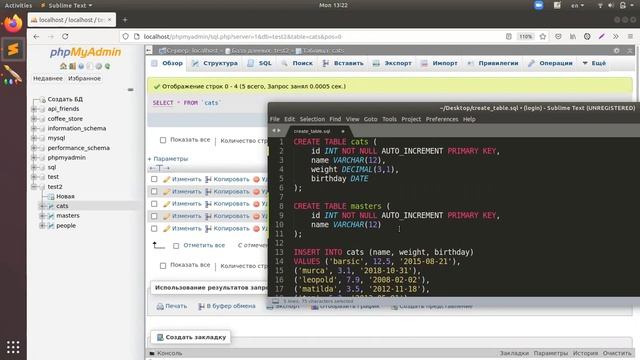This screenshot has height=360, width=640.
Task: Open the Поиск tab
Action: 297,63
